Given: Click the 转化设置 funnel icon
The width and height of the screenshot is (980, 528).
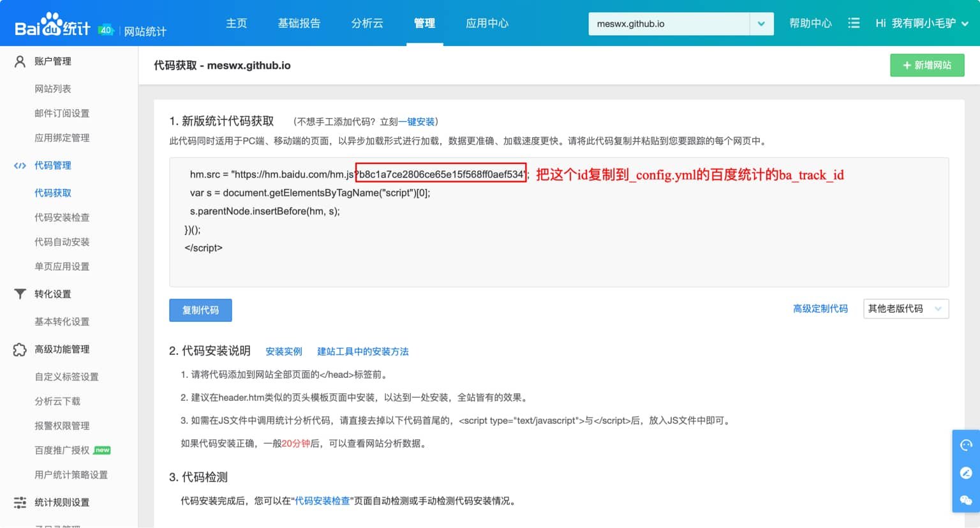Looking at the screenshot, I should (20, 294).
